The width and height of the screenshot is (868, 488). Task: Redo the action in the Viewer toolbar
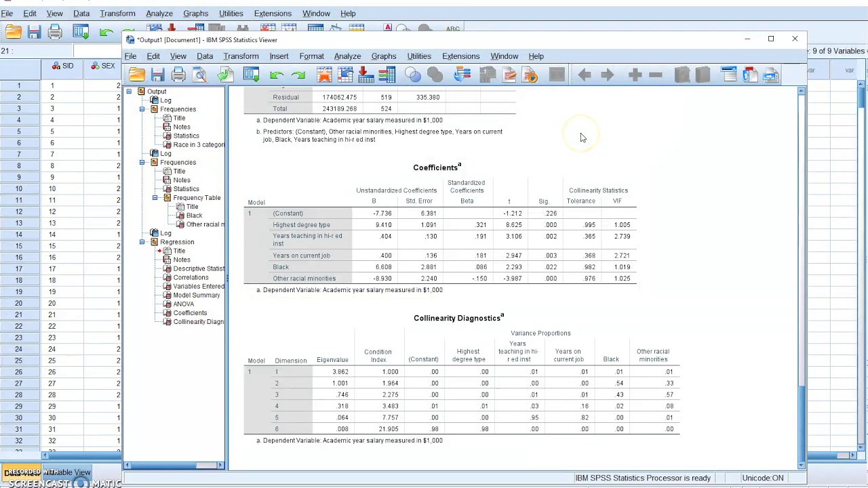coord(298,75)
